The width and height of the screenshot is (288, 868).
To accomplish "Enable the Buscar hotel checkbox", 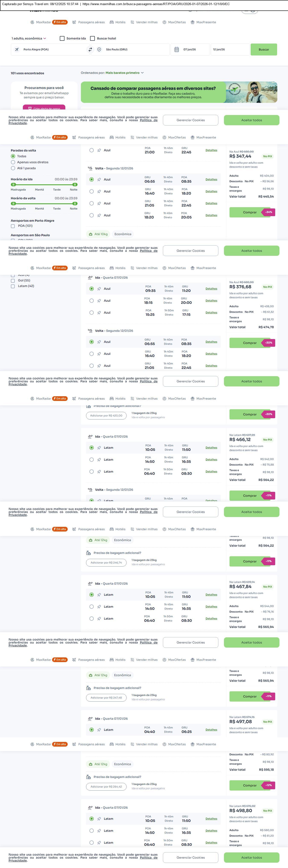I will point(92,38).
